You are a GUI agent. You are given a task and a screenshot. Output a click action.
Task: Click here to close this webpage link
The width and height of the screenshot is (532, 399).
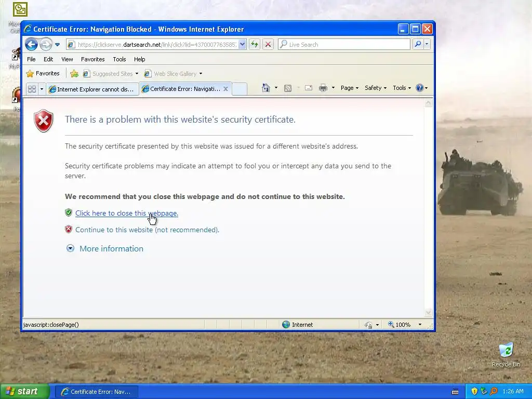tap(127, 213)
